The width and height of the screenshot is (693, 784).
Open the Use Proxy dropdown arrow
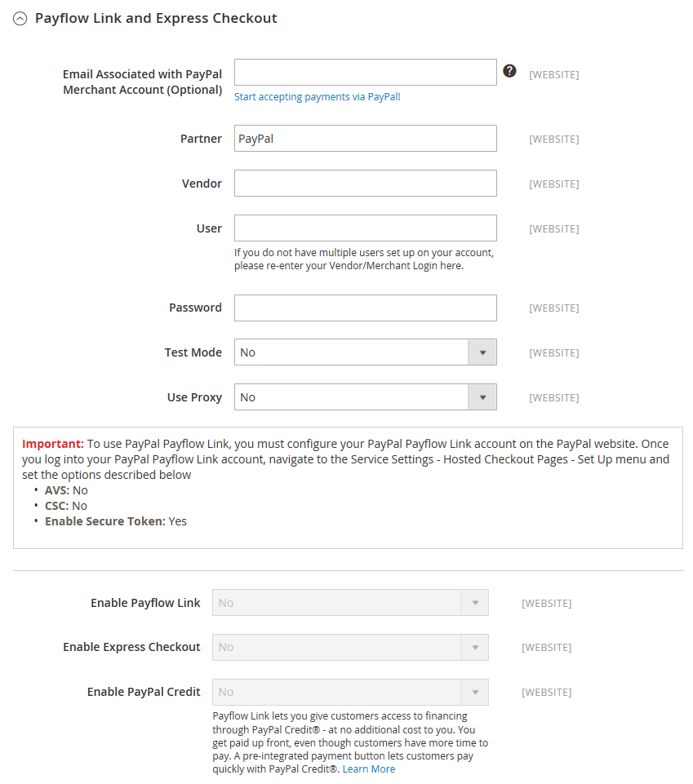click(482, 397)
